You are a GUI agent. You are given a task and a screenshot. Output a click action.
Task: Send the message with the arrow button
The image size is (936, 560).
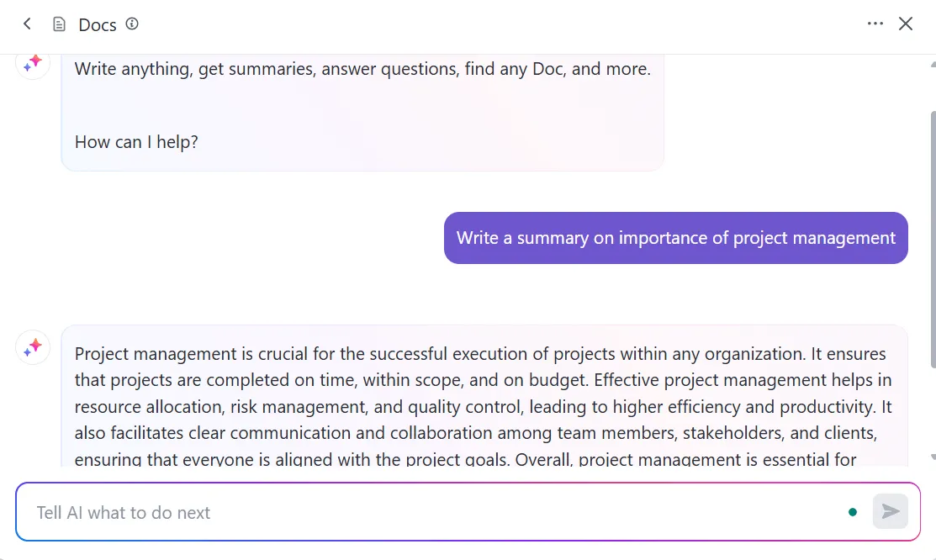890,511
